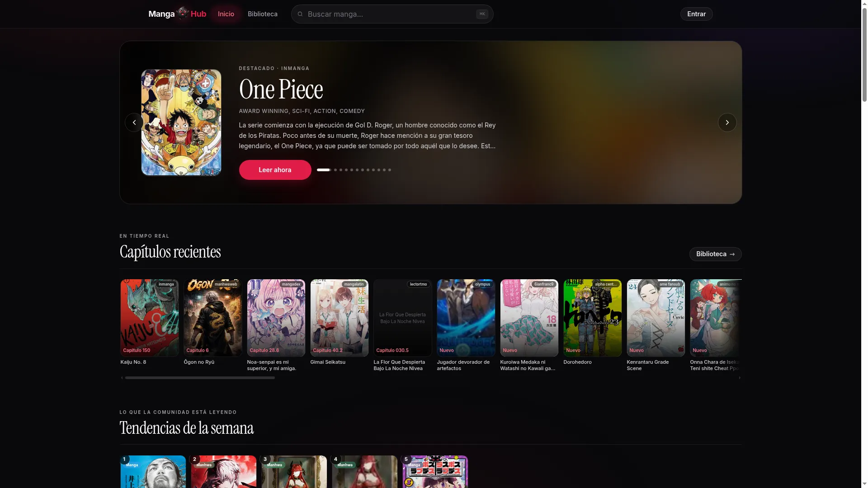Open trending rank 5 manga card
This screenshot has height=488, width=868.
click(x=435, y=472)
